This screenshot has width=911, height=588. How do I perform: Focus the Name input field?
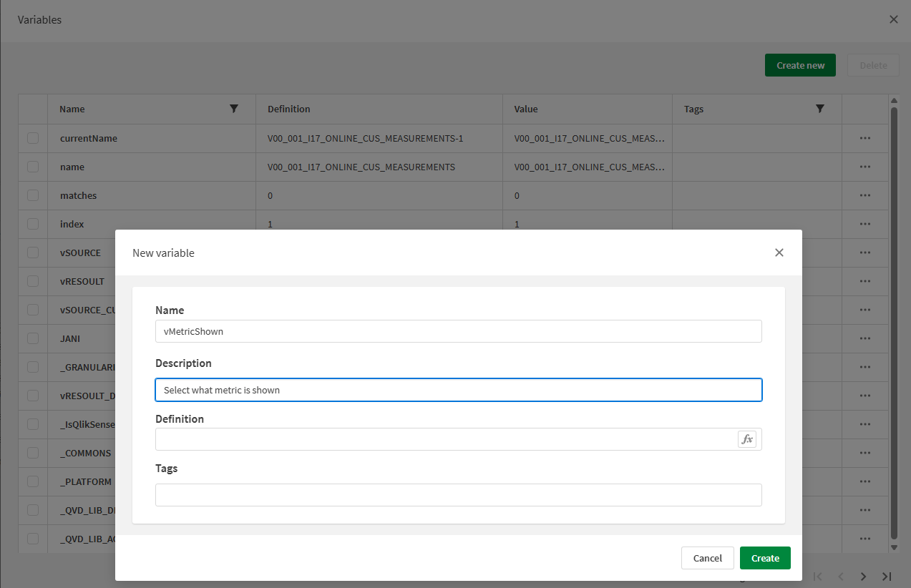458,331
